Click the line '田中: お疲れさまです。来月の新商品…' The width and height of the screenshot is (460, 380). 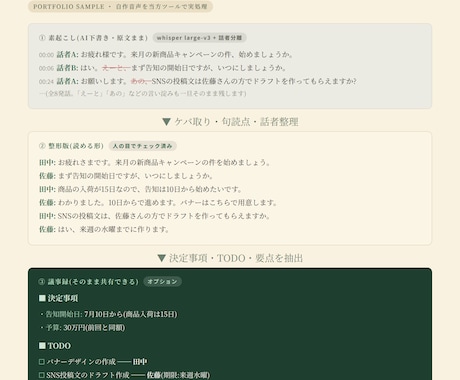[x=155, y=163]
